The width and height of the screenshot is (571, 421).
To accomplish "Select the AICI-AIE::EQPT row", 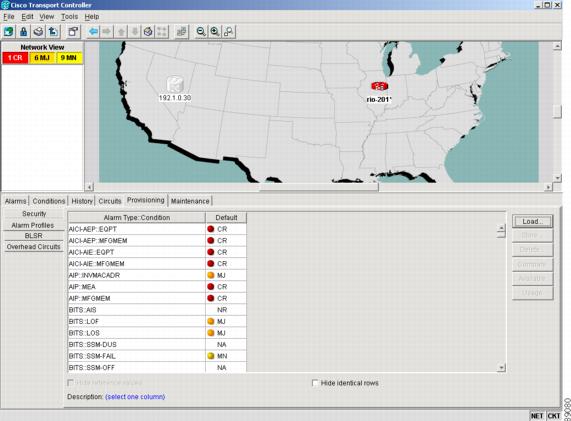I will point(157,252).
